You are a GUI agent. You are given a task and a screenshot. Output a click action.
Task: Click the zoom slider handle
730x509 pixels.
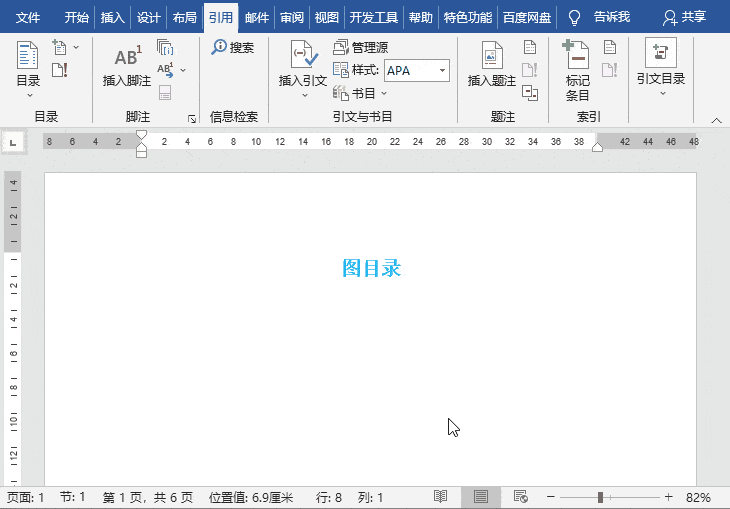pyautogui.click(x=600, y=497)
